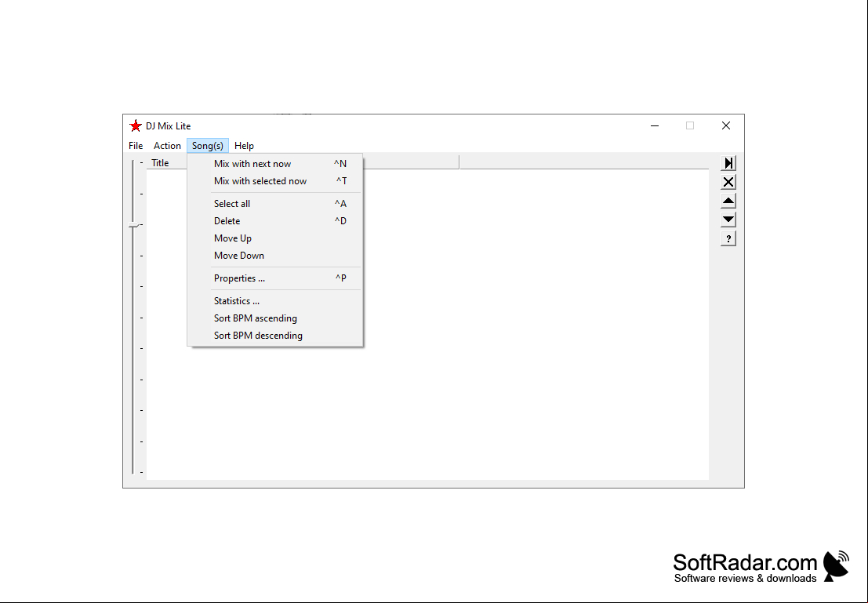Open the Action menu
The image size is (868, 603).
click(167, 146)
